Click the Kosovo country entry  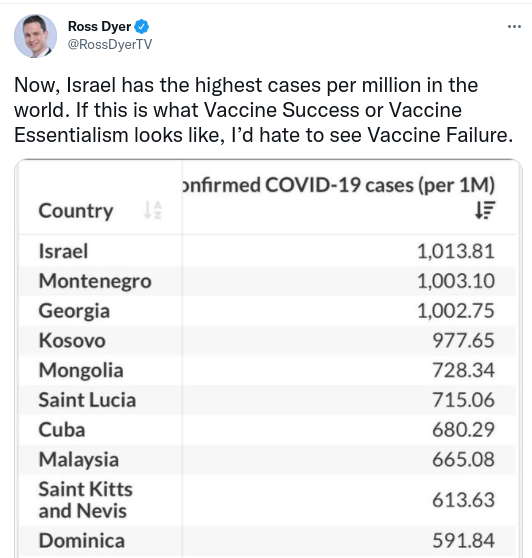coord(72,341)
